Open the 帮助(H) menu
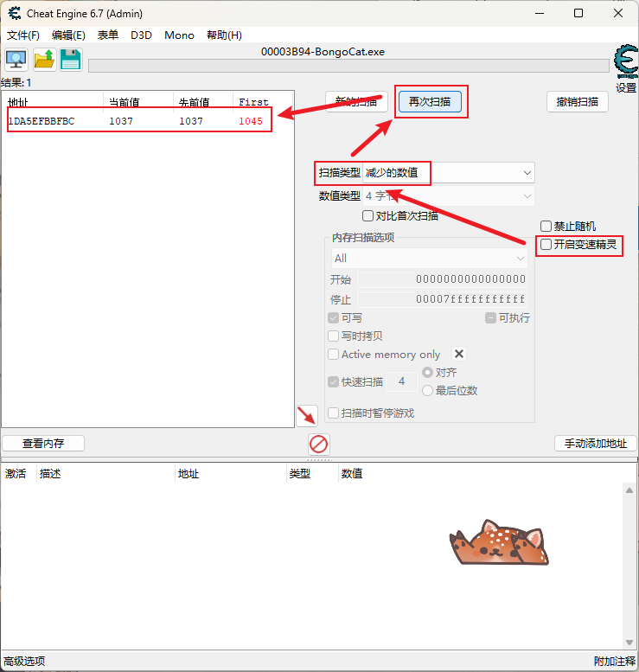Screen dimensions: 639x672 [x=224, y=35]
